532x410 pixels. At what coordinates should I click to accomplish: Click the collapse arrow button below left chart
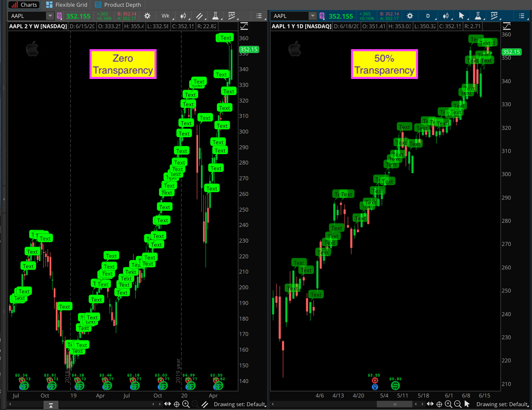[x=51, y=405]
